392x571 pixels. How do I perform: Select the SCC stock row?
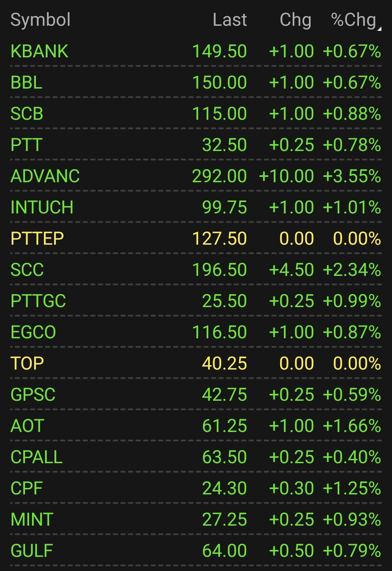click(196, 270)
